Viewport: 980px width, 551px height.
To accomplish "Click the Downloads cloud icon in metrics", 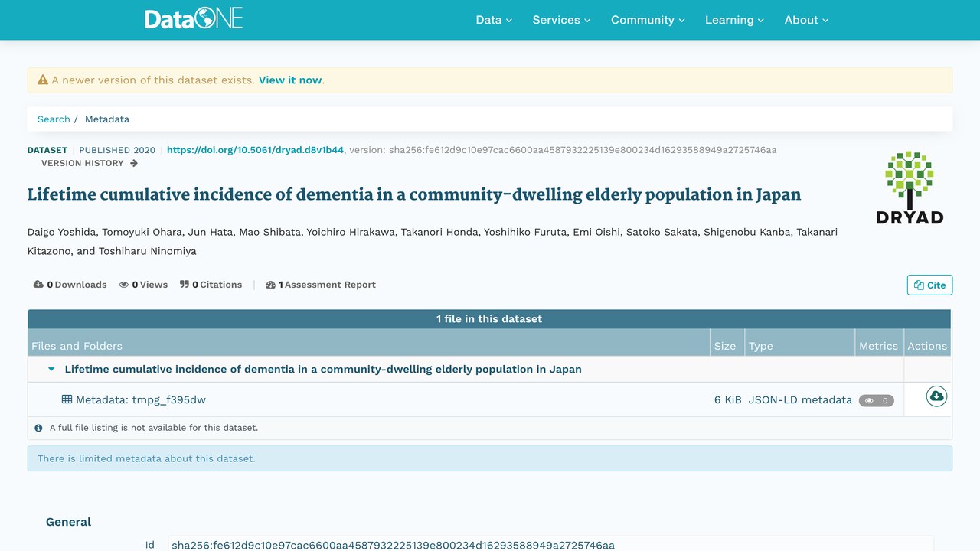I will pos(38,285).
